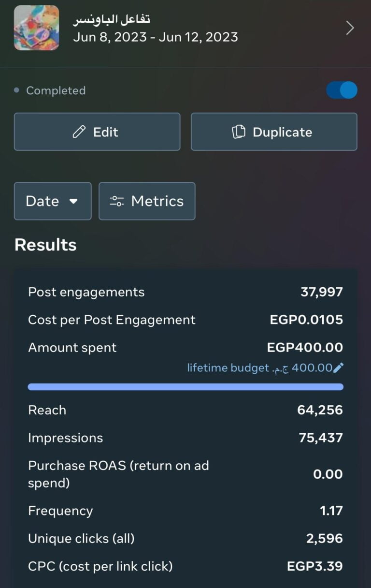The image size is (371, 588).
Task: Open the Metrics selector
Action: coord(147,201)
